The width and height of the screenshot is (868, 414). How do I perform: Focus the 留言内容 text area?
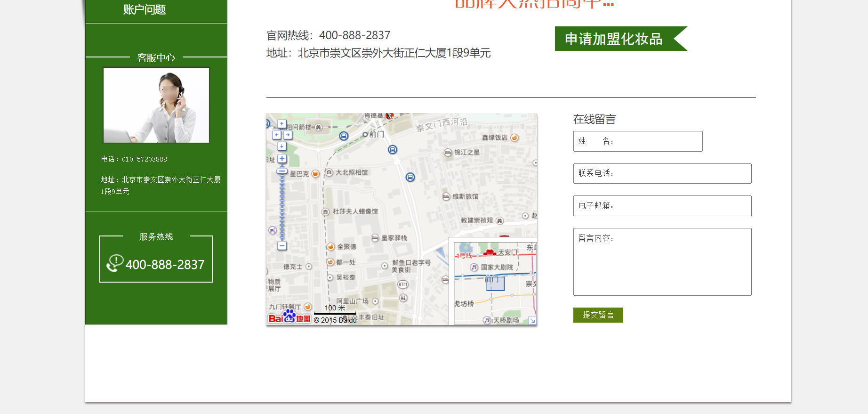[x=662, y=262]
